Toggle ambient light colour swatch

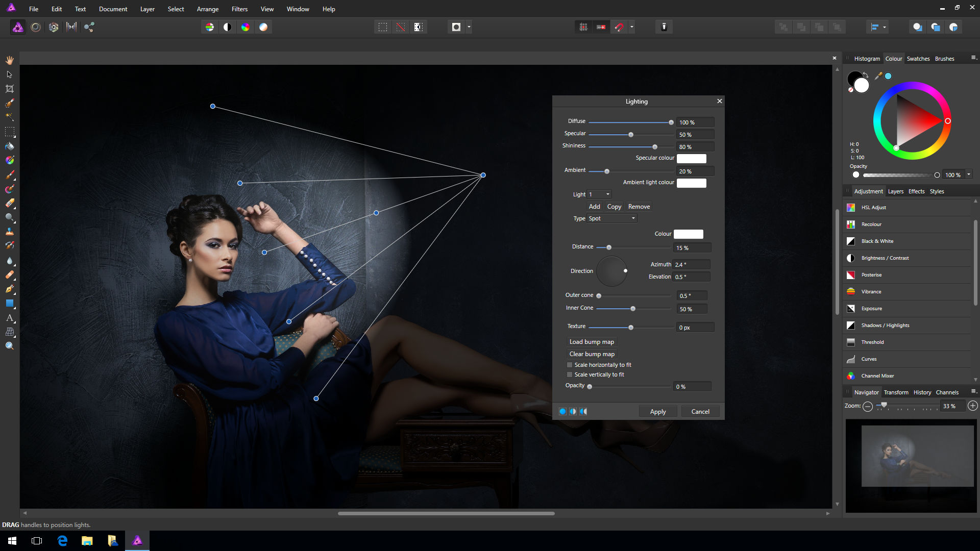tap(691, 182)
